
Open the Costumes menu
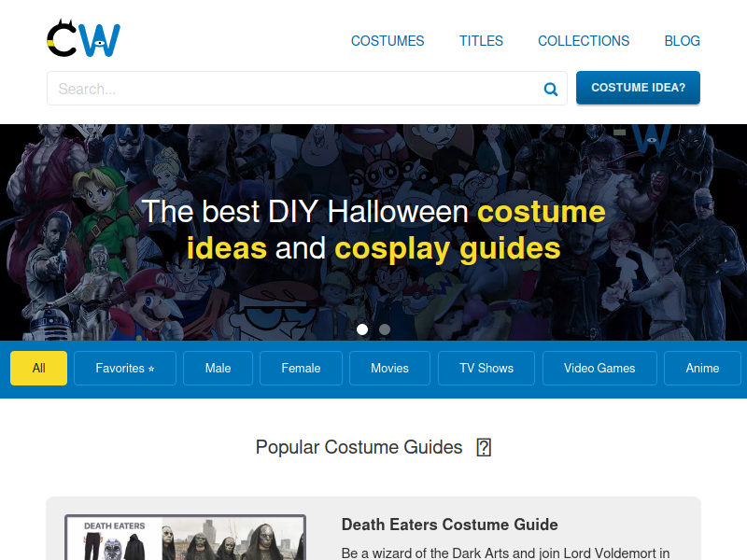click(388, 41)
